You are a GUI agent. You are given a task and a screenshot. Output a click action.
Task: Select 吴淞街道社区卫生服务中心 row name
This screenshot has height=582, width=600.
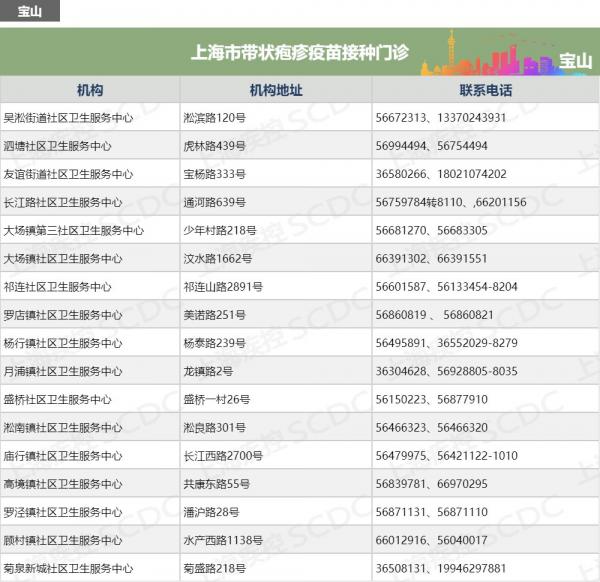click(68, 117)
